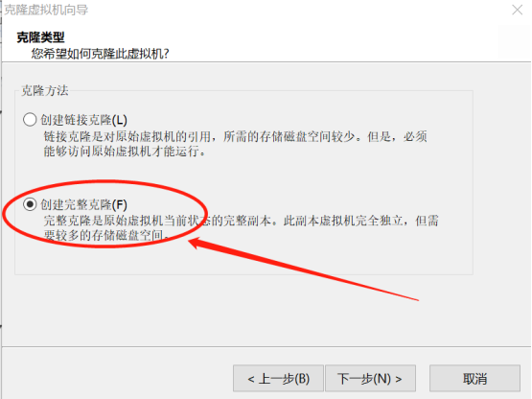Click the 您希望如何克隆此虚拟机? subtitle text
The width and height of the screenshot is (532, 399).
[100, 54]
